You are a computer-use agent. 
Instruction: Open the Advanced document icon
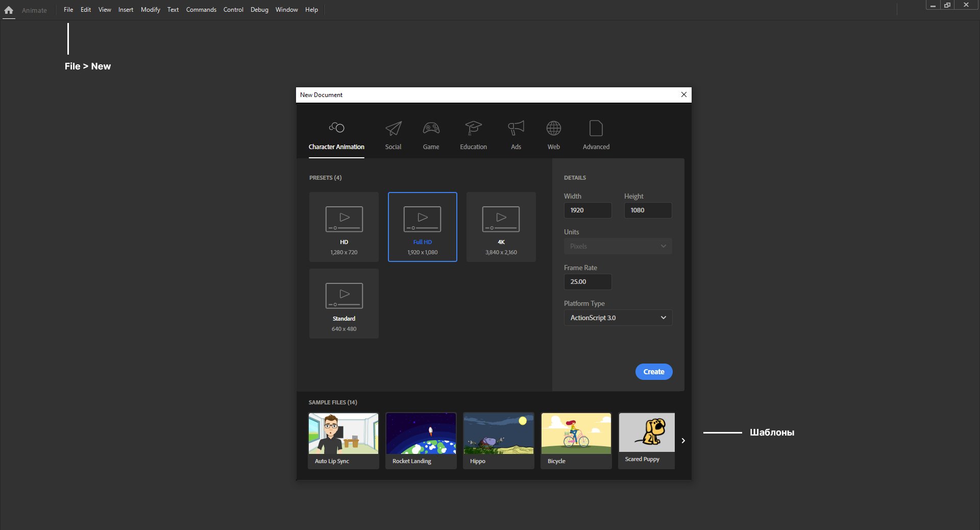click(596, 128)
